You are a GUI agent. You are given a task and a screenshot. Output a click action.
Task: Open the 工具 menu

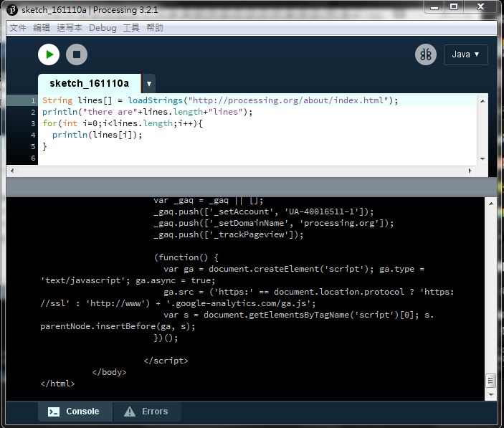click(131, 28)
